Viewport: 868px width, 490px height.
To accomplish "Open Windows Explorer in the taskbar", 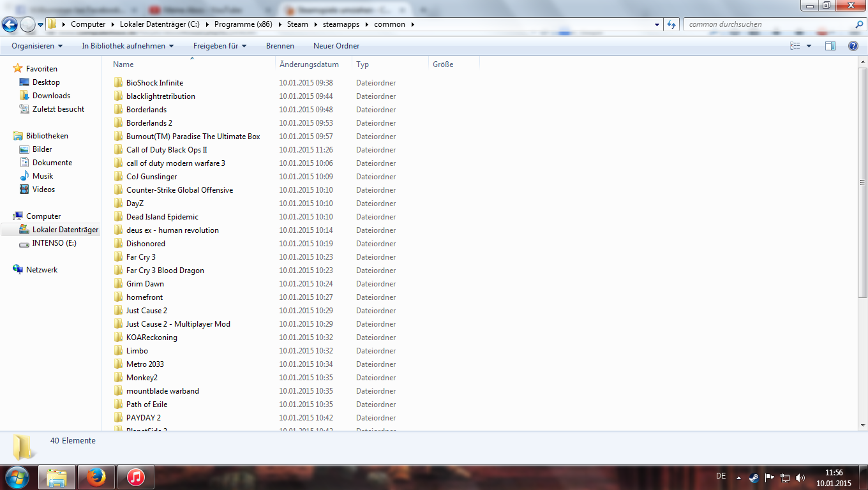I will point(57,477).
